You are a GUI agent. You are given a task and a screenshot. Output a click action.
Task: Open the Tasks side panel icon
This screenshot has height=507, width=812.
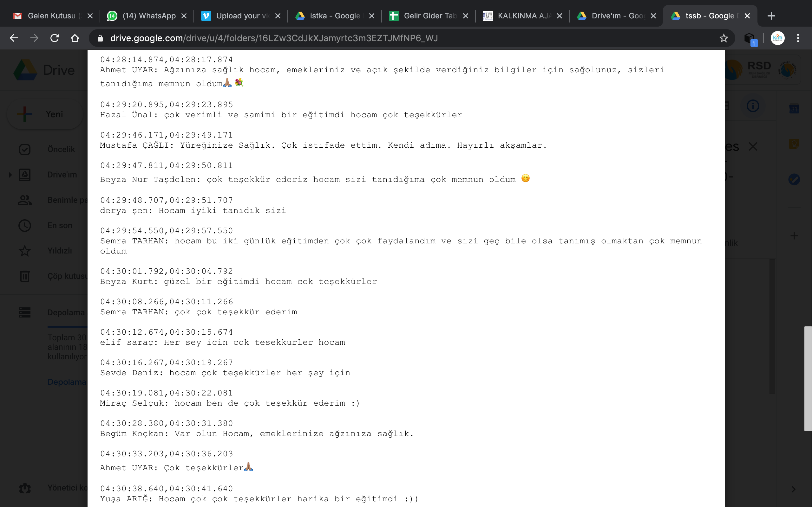click(794, 179)
